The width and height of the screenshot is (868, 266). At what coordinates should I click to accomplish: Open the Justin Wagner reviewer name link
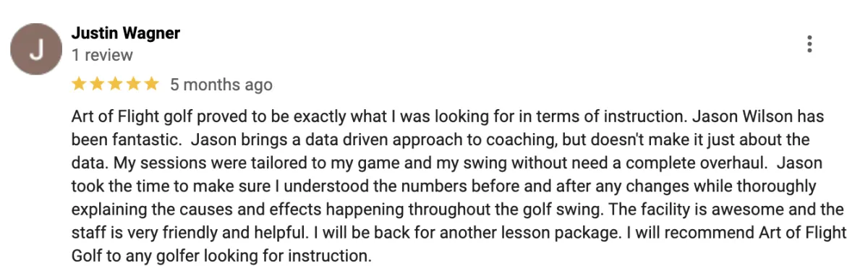[126, 33]
